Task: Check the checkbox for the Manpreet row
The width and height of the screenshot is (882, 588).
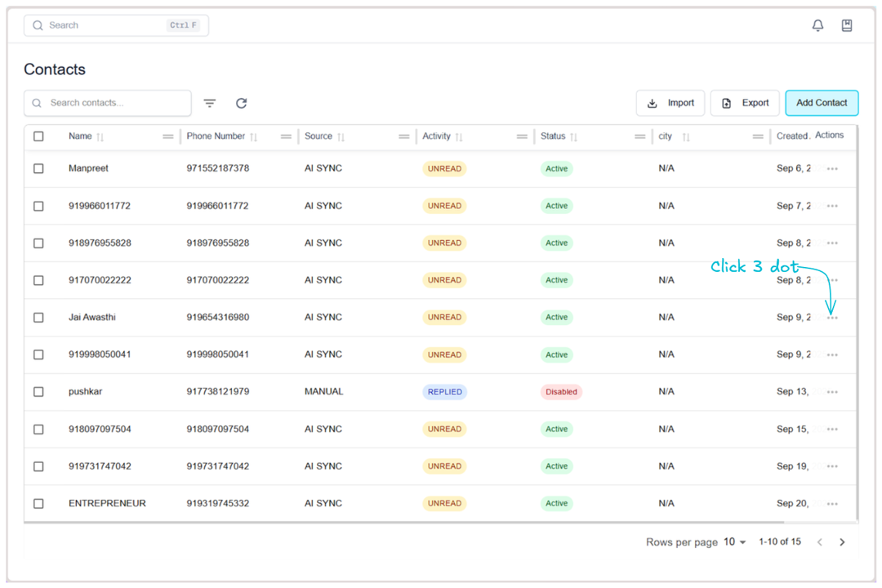Action: 38,168
